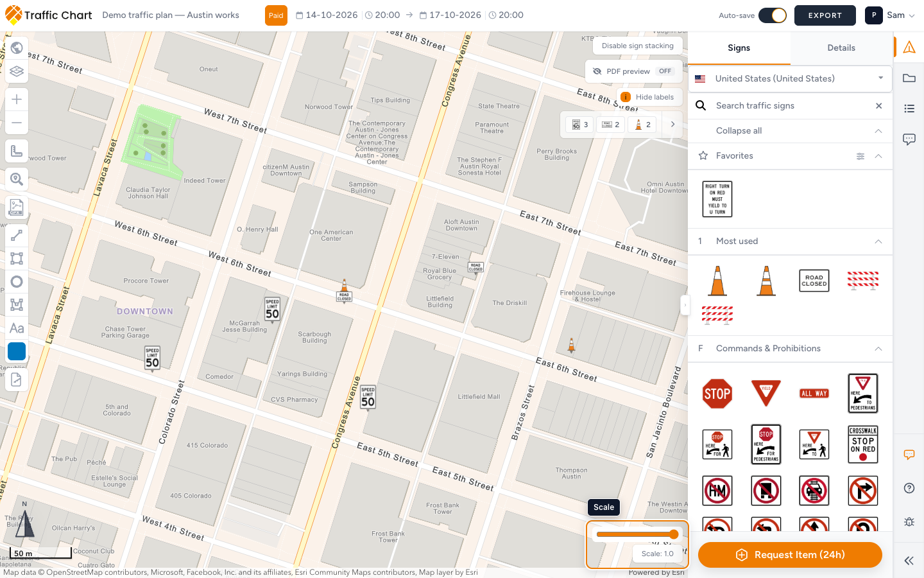Collapse the Favorites section
Screen dimensions: 924x578
[x=878, y=156]
